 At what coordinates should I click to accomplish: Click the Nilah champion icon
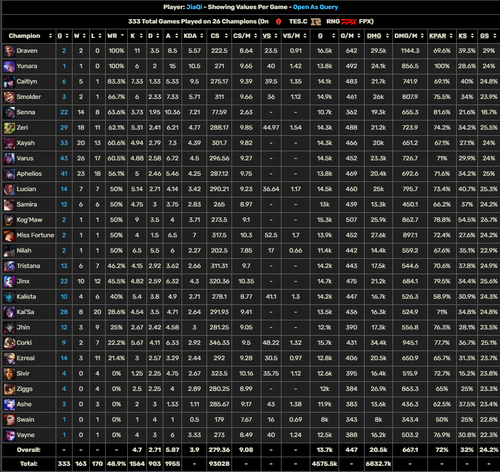click(9, 251)
